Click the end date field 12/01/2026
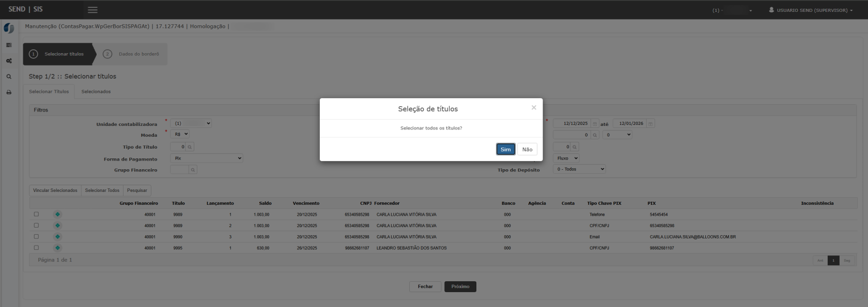 (630, 124)
